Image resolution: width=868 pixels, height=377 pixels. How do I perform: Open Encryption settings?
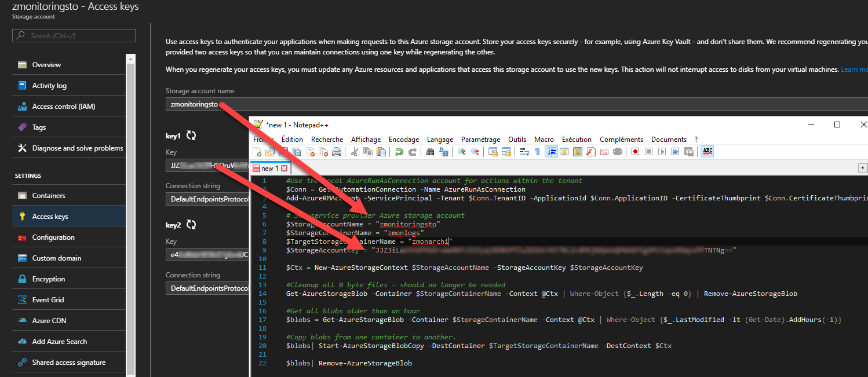pyautogui.click(x=69, y=279)
